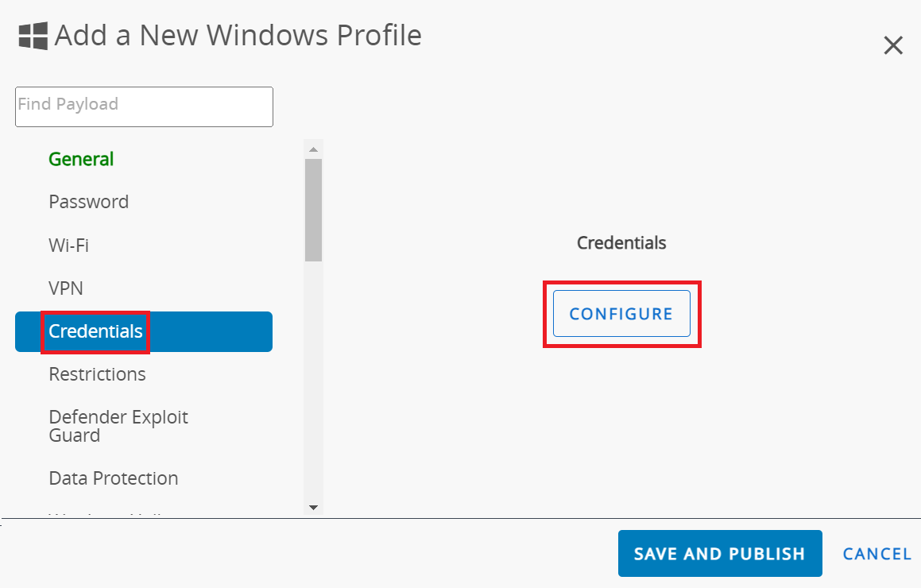Click the Credentials heading in the right pane
This screenshot has width=921, height=588.
pyautogui.click(x=621, y=243)
